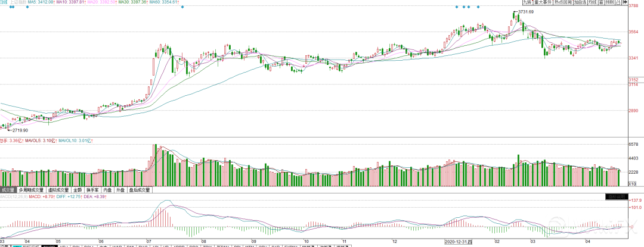Toggle the 预测 forecast option
The width and height of the screenshot is (644, 247).
click(x=611, y=3)
